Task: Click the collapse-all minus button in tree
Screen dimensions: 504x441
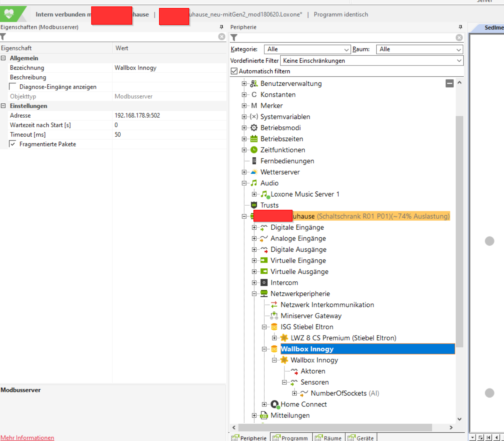Action: [450, 83]
